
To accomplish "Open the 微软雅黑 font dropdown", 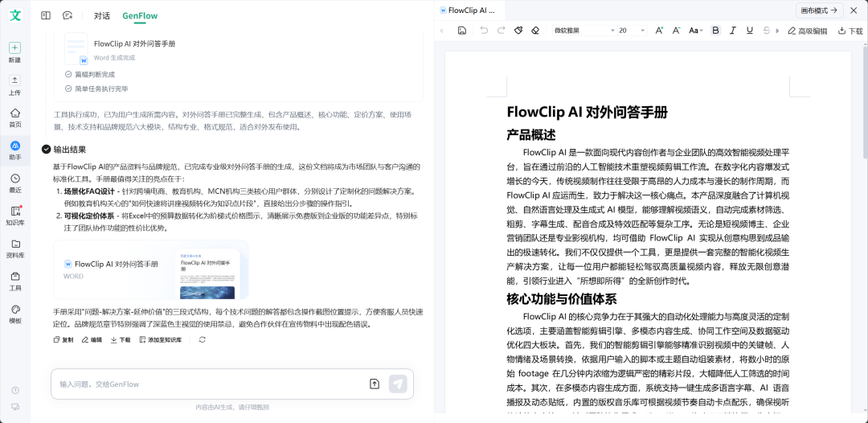I will click(584, 31).
